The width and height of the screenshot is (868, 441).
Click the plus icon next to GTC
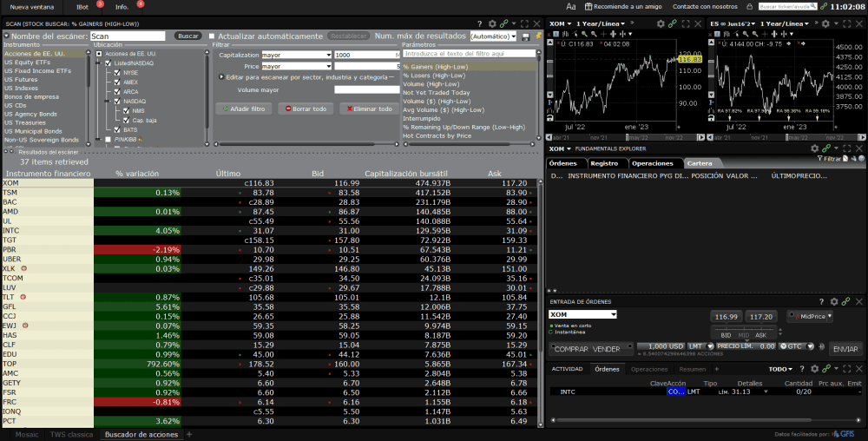click(x=821, y=346)
